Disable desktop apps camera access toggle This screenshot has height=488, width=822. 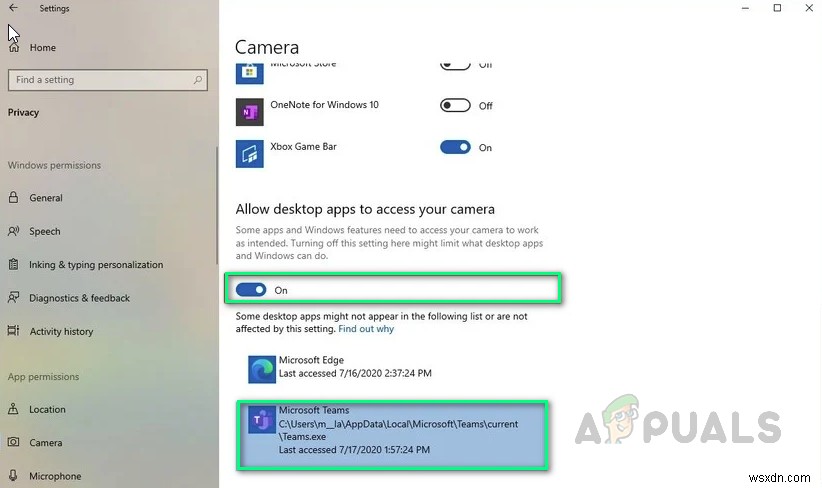(251, 290)
